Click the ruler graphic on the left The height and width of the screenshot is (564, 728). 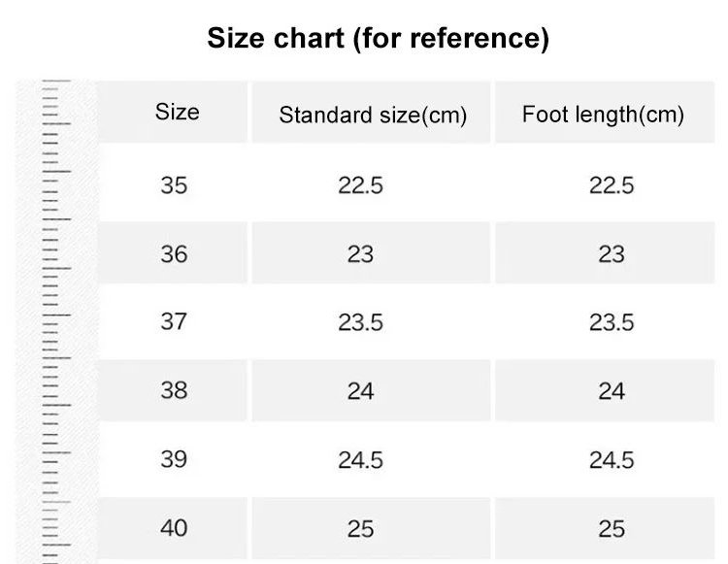pos(56,320)
